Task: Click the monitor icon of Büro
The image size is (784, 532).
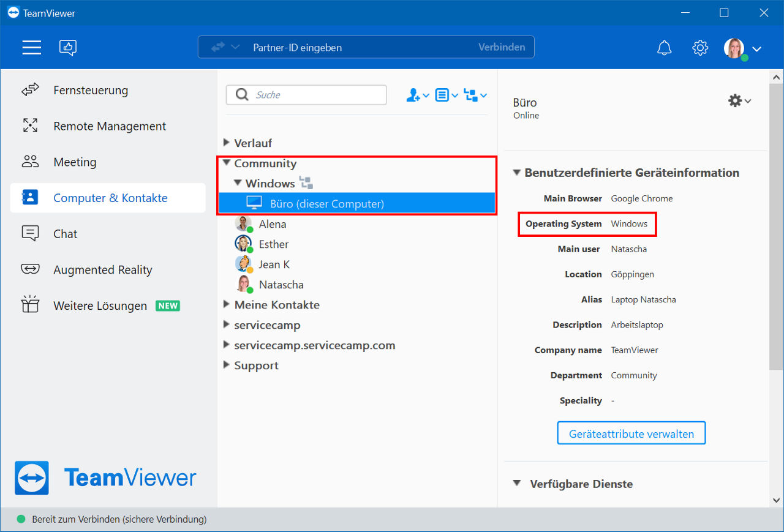Action: tap(254, 203)
